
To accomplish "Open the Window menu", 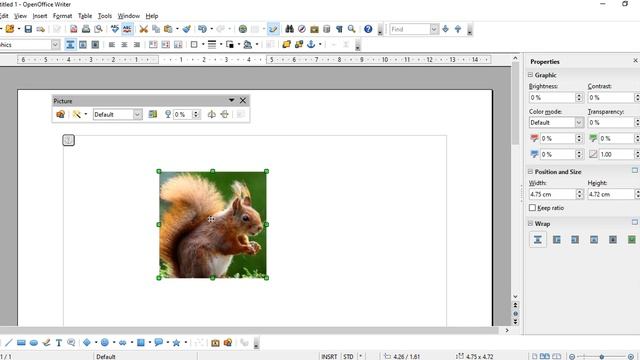I will [x=129, y=16].
